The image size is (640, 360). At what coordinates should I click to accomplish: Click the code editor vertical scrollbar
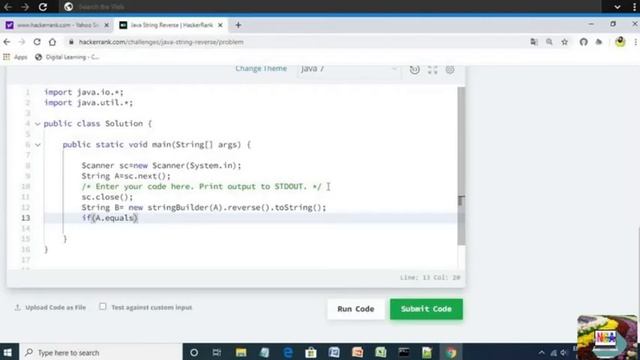pyautogui.click(x=461, y=165)
